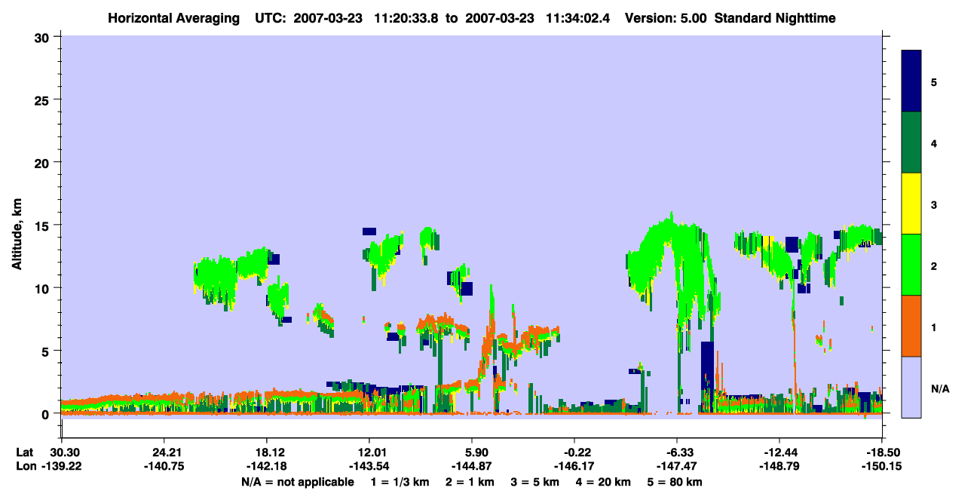
Task: Click the longitude value -140.75
Action: [x=164, y=467]
